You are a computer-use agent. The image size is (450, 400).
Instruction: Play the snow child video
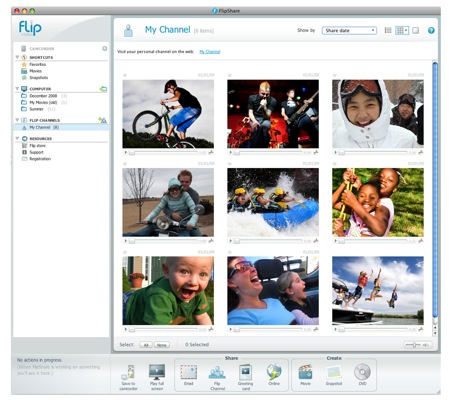pyautogui.click(x=335, y=153)
